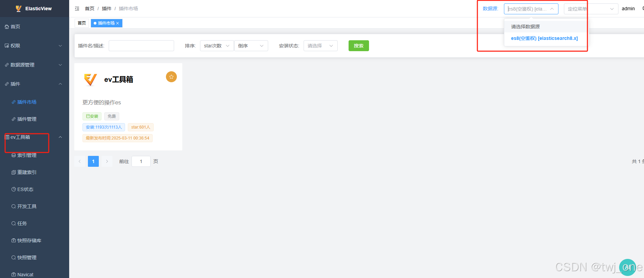Click 插件 in the breadcrumb
Viewport: 644px width, 278px height.
click(x=107, y=9)
